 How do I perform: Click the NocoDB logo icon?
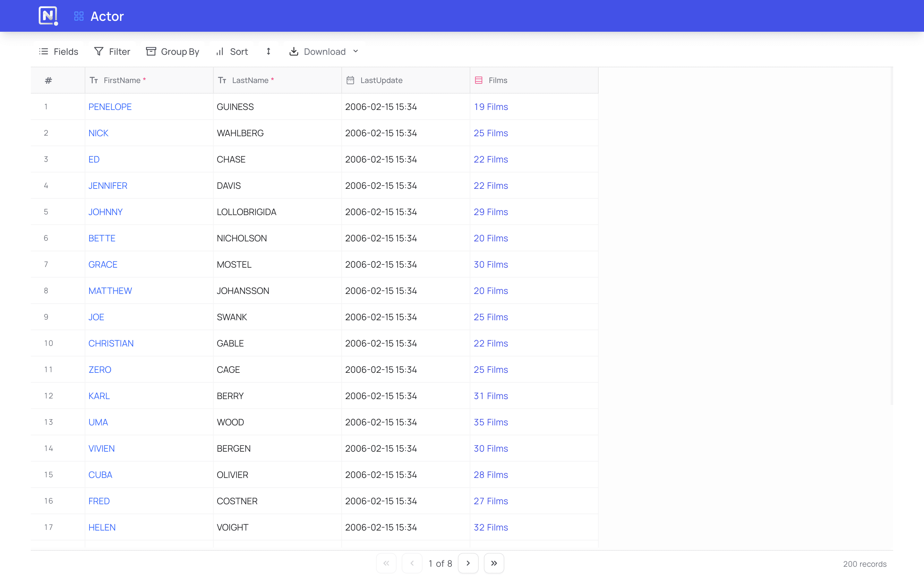pyautogui.click(x=48, y=16)
